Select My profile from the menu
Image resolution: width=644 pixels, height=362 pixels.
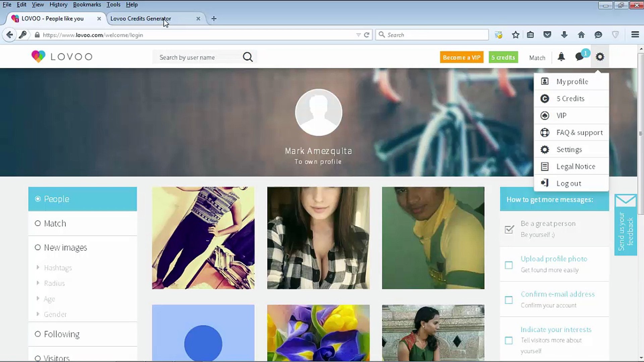click(571, 81)
